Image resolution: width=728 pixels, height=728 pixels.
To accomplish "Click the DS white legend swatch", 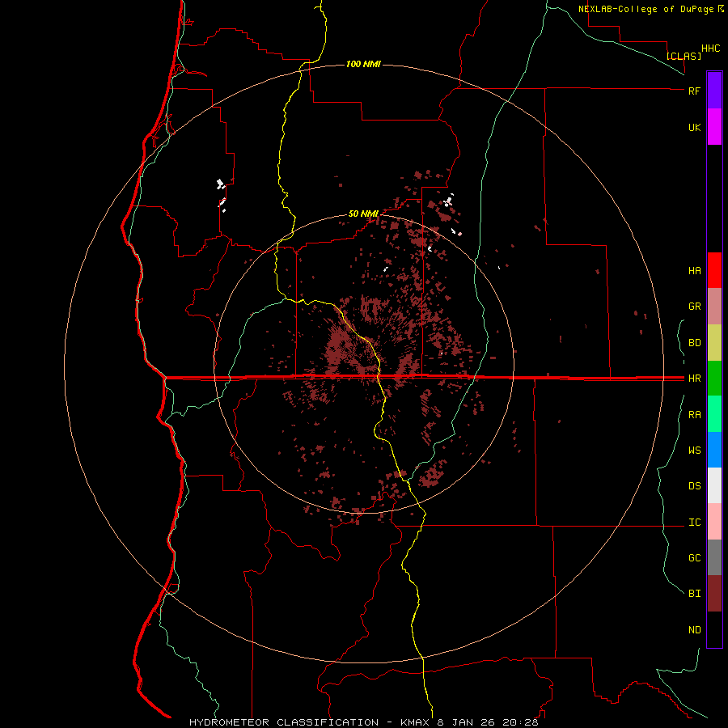I will (x=714, y=485).
